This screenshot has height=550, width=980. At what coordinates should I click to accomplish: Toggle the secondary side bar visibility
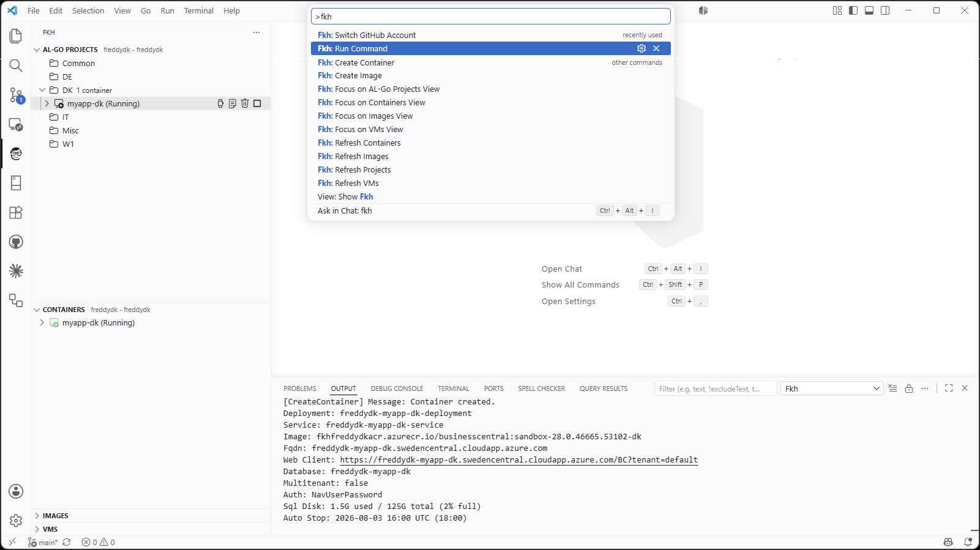(885, 10)
